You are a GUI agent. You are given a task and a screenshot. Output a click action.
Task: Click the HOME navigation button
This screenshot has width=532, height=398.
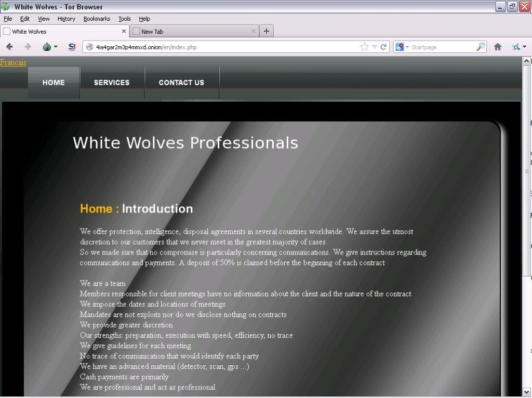pos(54,83)
